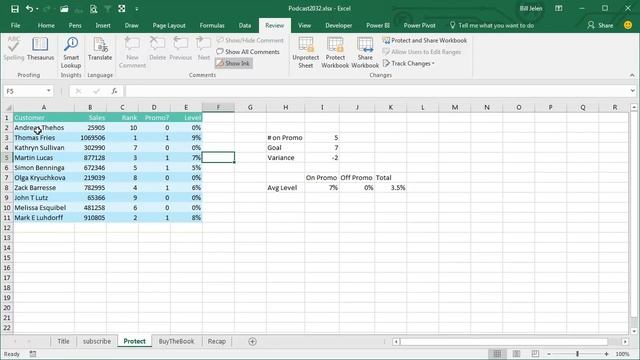Open the subscribe sheet tab
640x360 pixels.
[x=97, y=341]
